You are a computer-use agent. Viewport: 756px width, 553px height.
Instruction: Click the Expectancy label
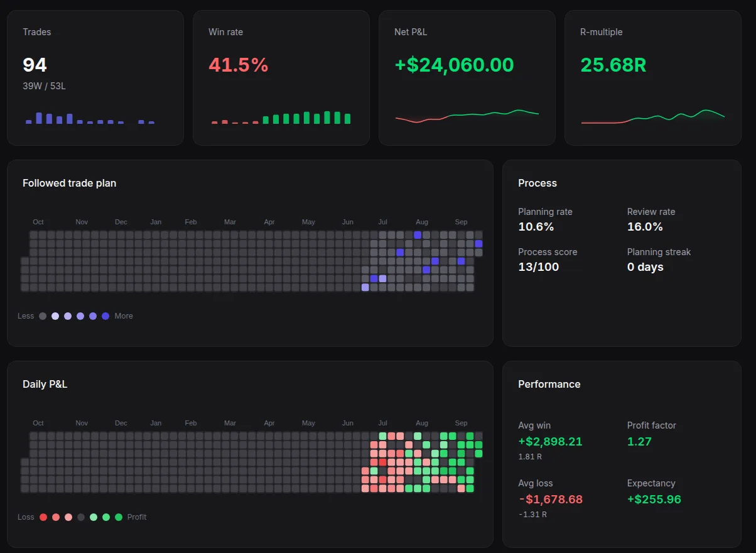pos(651,483)
